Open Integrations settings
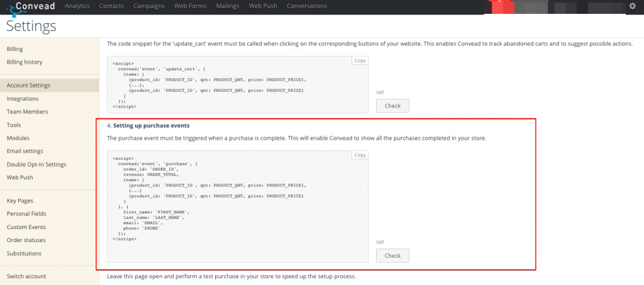This screenshot has height=285, width=644. pyautogui.click(x=23, y=99)
